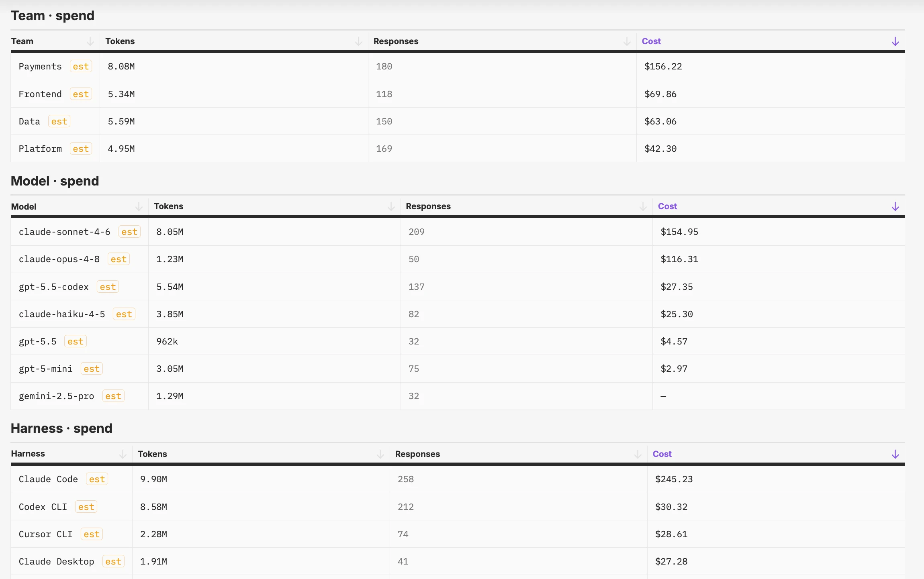Click the Model column header label

click(24, 206)
